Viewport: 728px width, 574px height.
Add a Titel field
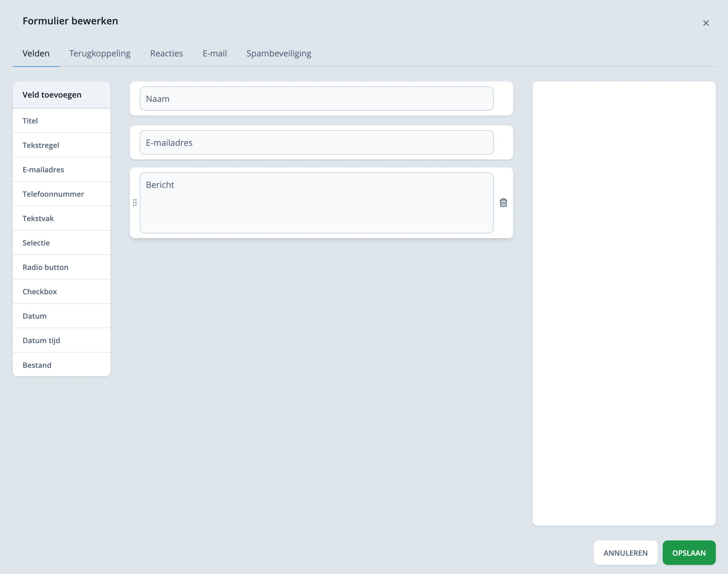click(62, 121)
